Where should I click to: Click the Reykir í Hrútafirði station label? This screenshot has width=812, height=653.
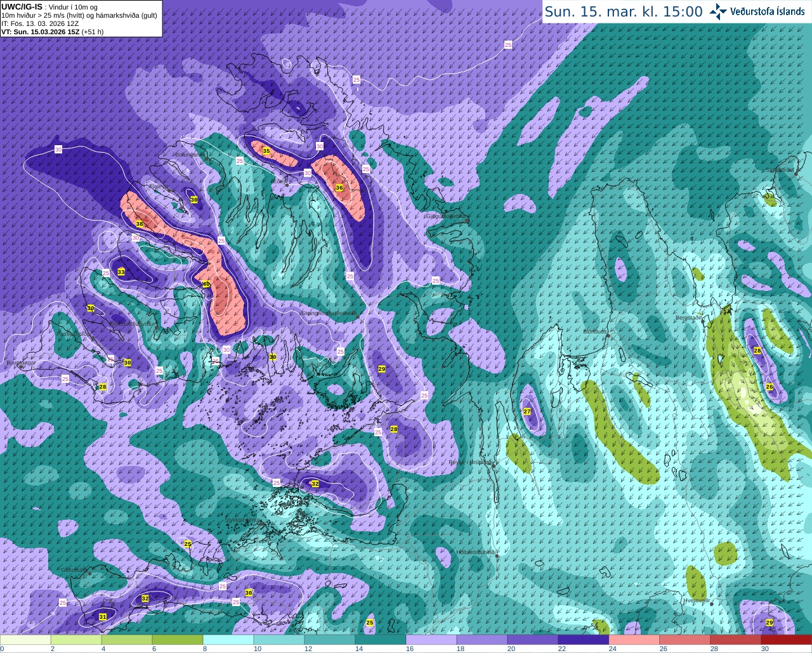(471, 462)
